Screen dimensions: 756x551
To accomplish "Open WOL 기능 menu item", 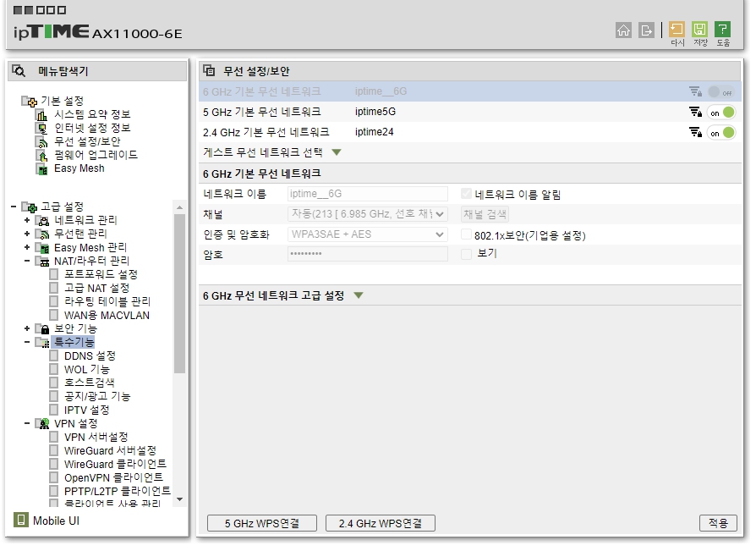I will [87, 369].
